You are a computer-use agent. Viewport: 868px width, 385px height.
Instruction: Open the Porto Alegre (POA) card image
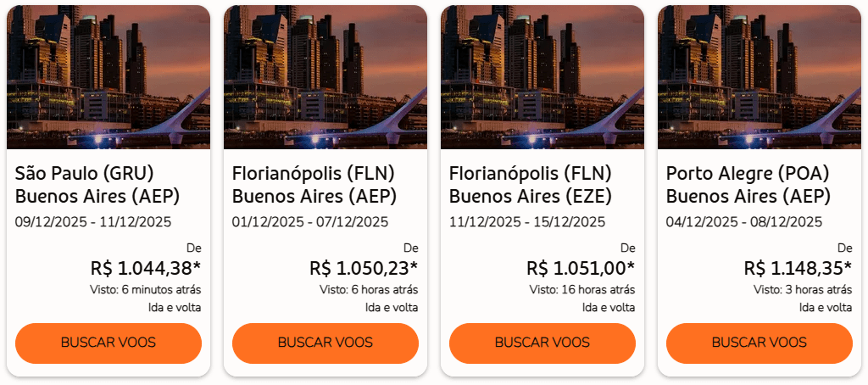click(x=759, y=77)
